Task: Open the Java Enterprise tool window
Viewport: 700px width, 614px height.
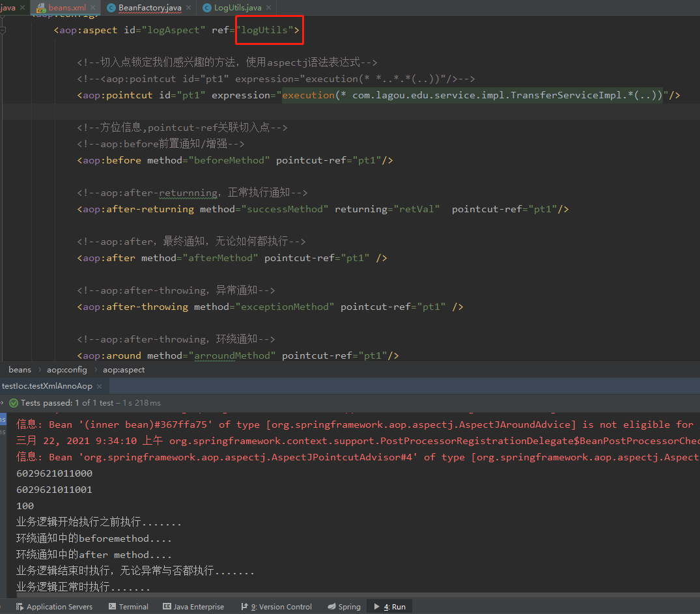Action: 193,607
